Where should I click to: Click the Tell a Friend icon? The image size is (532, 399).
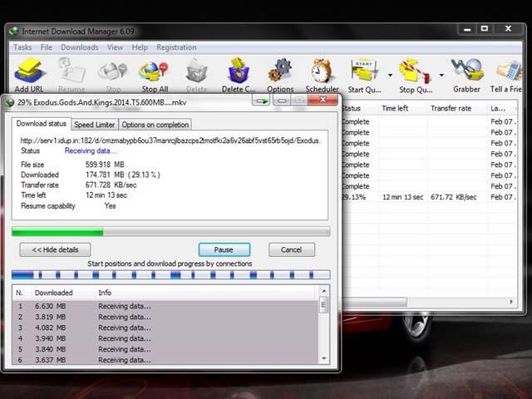tap(507, 75)
